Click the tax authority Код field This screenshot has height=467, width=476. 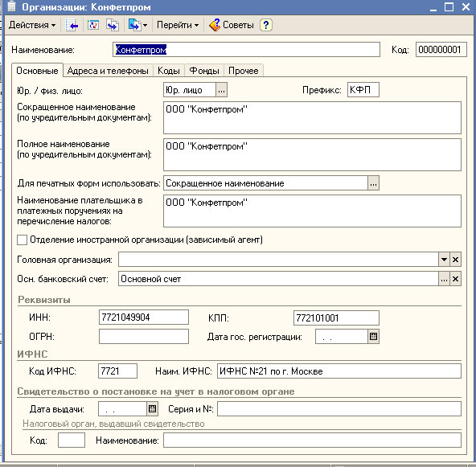coord(72,440)
